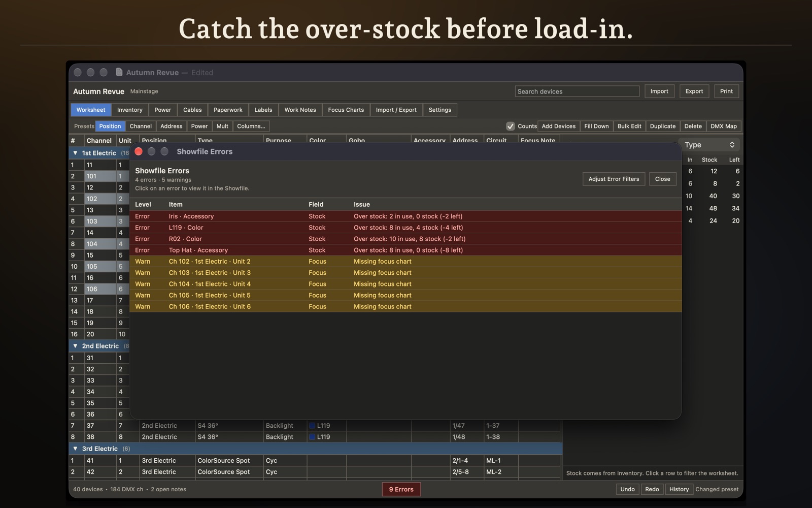Image resolution: width=812 pixels, height=508 pixels.
Task: Open the History panel
Action: (x=679, y=489)
